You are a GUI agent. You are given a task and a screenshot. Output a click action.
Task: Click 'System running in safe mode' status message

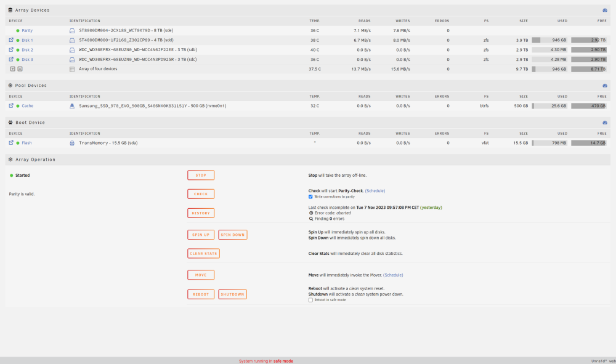click(266, 361)
